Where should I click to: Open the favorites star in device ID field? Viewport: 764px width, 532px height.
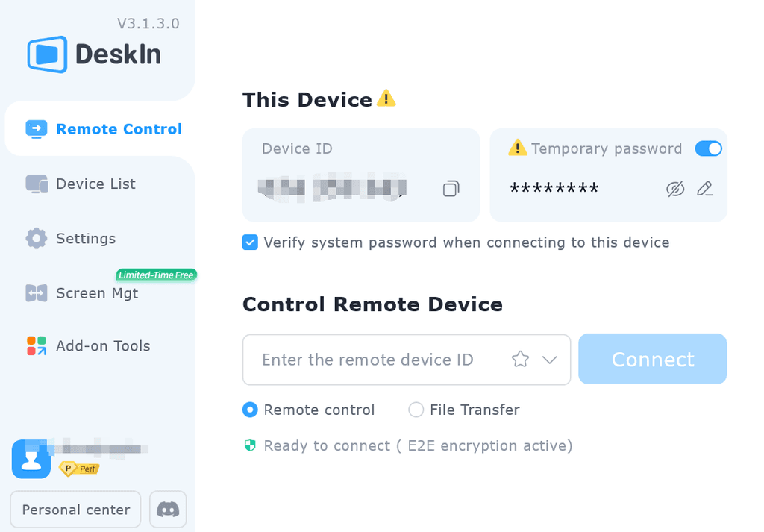click(520, 359)
